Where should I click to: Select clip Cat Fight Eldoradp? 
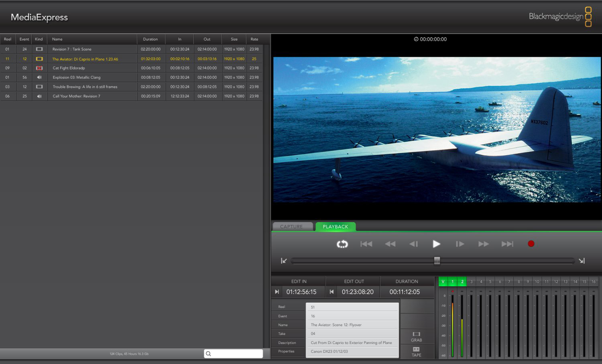(x=132, y=68)
